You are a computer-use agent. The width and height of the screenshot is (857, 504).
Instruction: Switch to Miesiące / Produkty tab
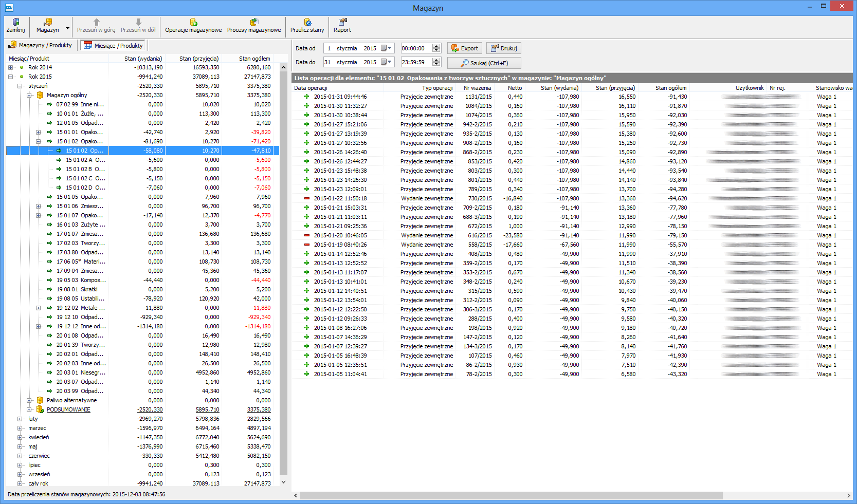point(114,46)
